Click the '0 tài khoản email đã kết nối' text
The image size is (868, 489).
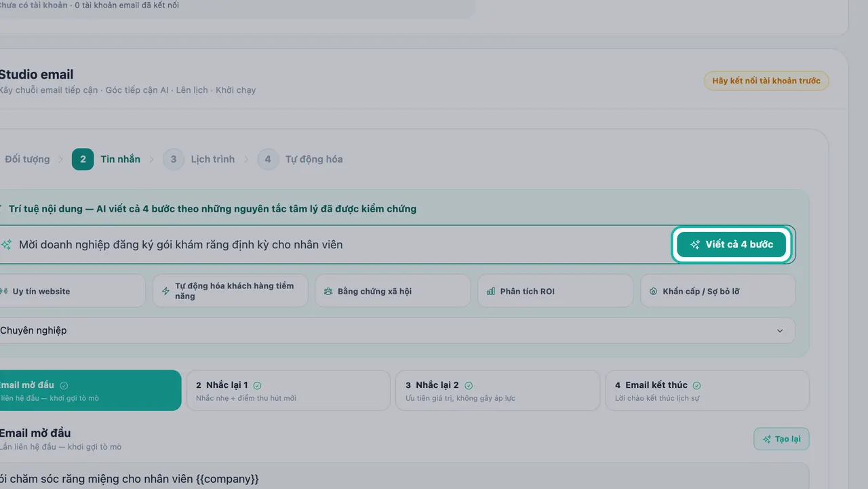(127, 5)
